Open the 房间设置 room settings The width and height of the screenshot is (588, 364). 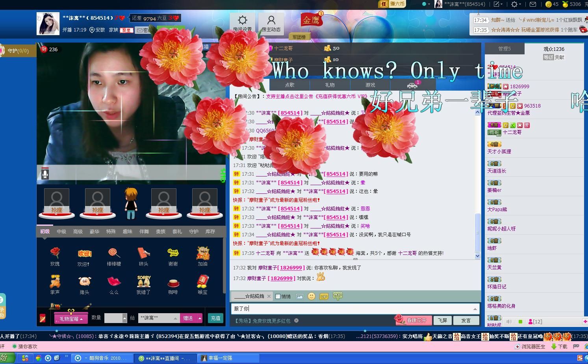243,23
